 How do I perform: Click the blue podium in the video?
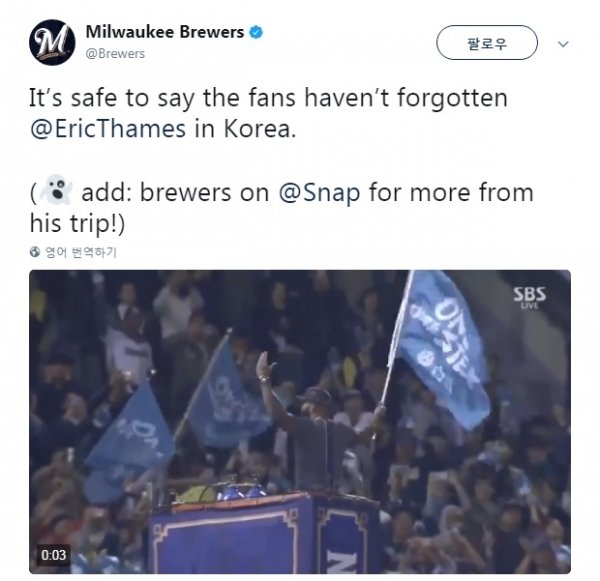(264, 534)
